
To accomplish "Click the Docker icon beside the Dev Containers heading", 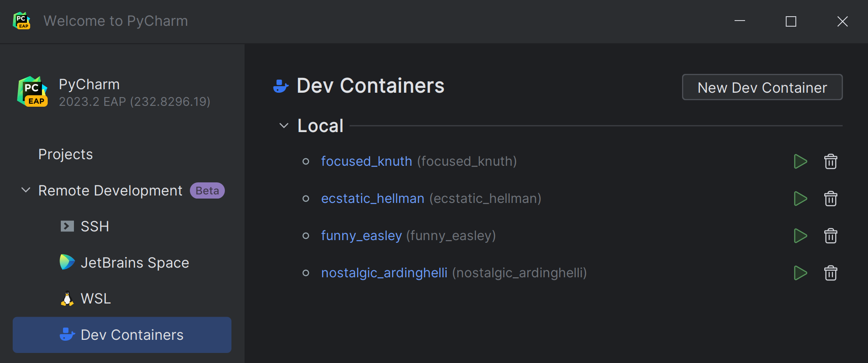I will click(x=280, y=86).
